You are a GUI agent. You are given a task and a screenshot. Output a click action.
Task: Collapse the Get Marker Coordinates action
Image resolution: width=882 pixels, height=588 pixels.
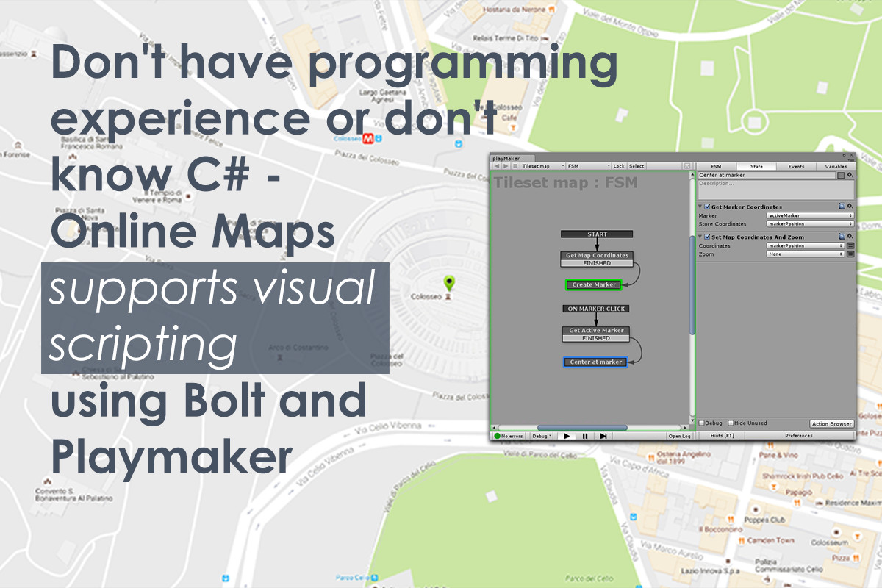pyautogui.click(x=700, y=207)
